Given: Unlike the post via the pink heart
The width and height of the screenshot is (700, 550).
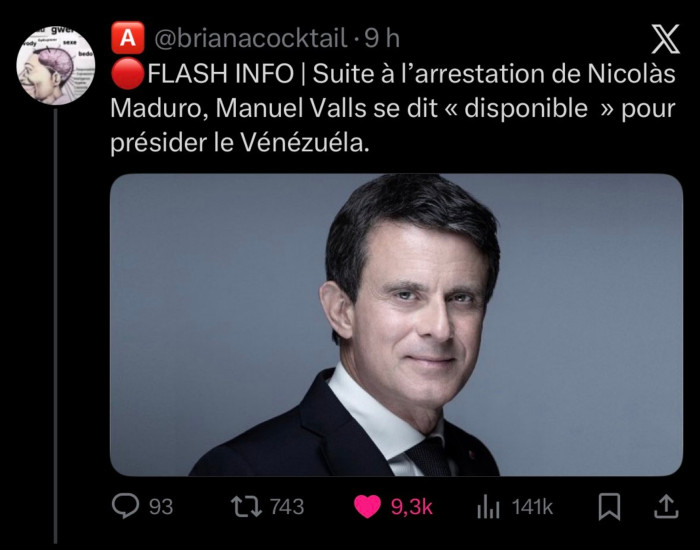Looking at the screenshot, I should (x=368, y=507).
